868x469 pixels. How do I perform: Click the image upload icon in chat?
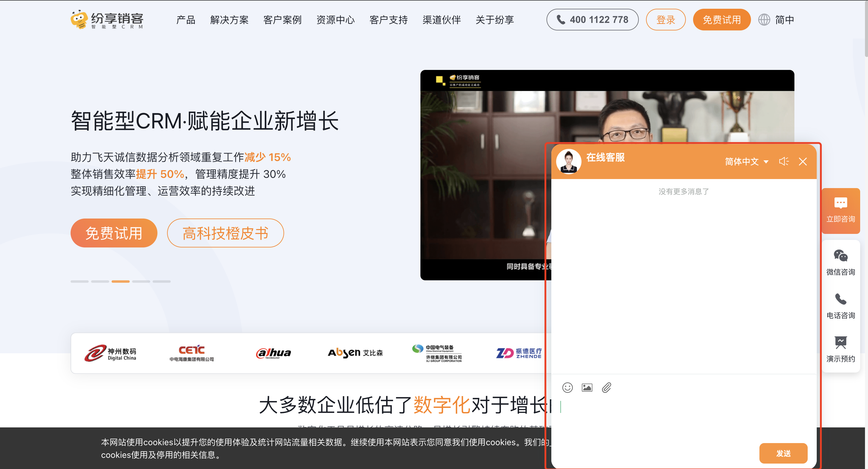[587, 388]
